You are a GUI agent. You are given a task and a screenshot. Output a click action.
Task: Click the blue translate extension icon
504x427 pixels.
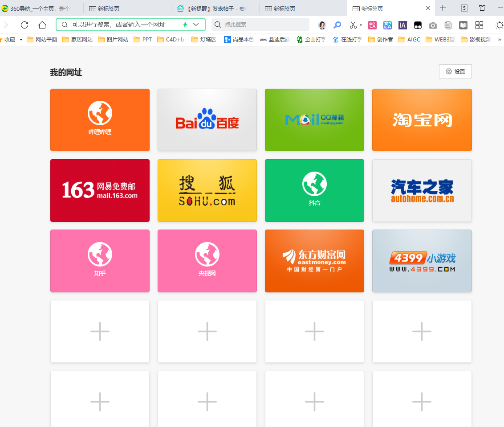tap(388, 25)
